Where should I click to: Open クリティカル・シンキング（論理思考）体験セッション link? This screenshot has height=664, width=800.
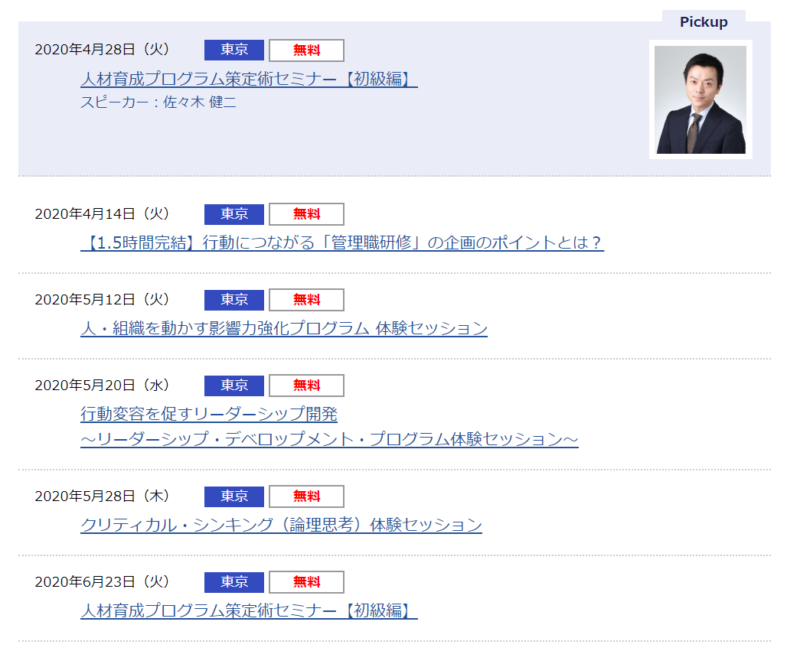pyautogui.click(x=281, y=525)
